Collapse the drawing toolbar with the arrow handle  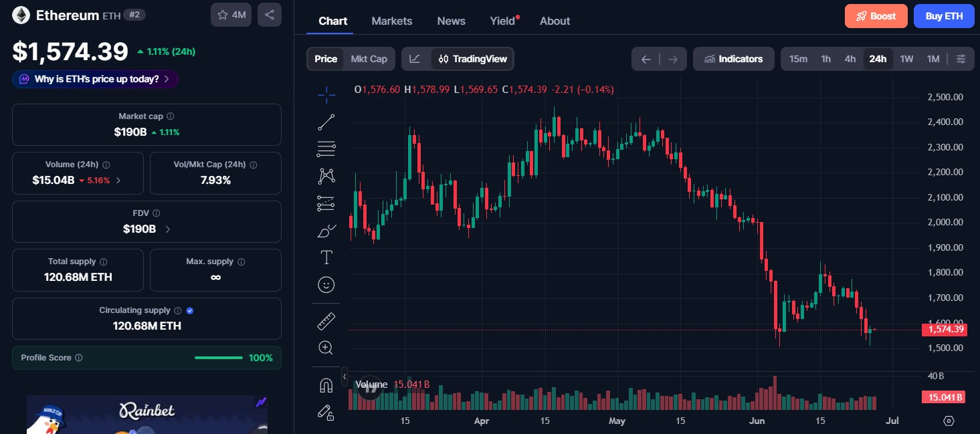[345, 377]
